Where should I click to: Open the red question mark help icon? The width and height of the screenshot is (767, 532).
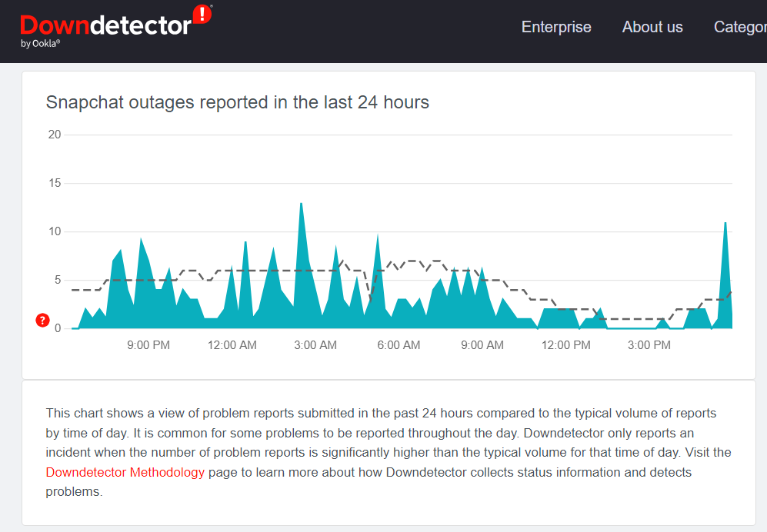(x=42, y=320)
